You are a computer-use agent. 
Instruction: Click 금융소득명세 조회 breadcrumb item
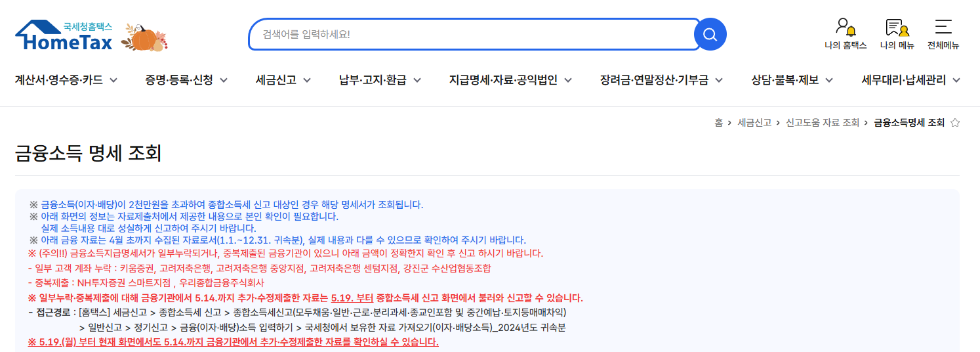[909, 123]
